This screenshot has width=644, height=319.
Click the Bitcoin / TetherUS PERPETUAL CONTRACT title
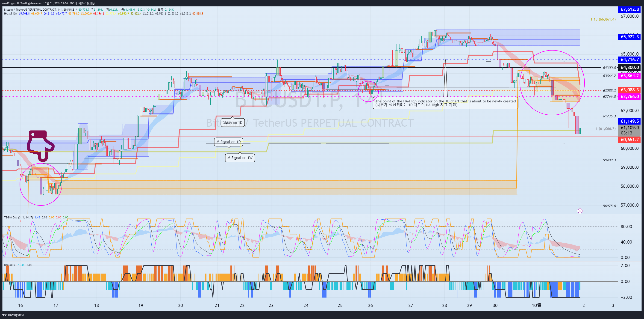(x=30, y=9)
